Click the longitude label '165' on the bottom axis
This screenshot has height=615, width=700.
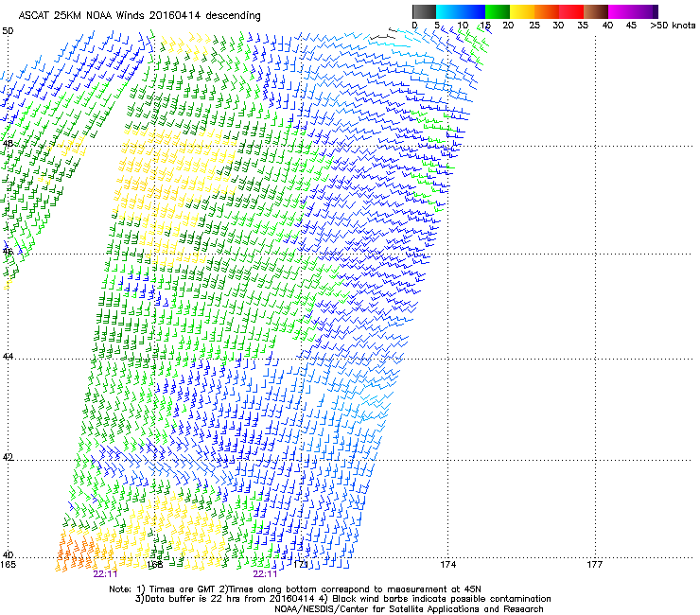(8, 565)
